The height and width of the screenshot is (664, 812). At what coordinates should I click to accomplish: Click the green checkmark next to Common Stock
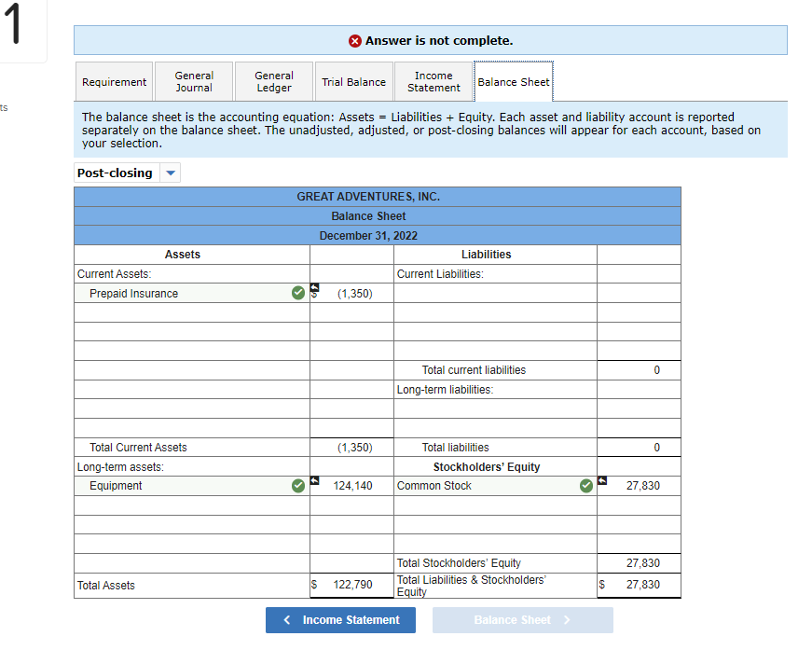[x=586, y=485]
